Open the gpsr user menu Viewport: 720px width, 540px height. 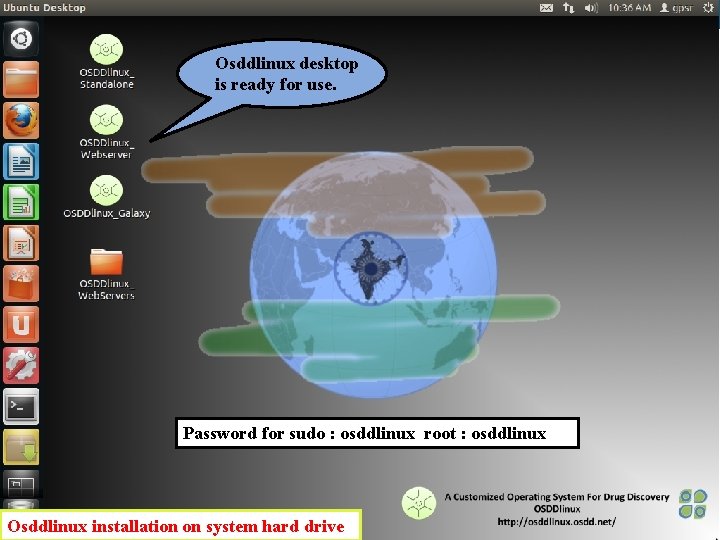(676, 8)
